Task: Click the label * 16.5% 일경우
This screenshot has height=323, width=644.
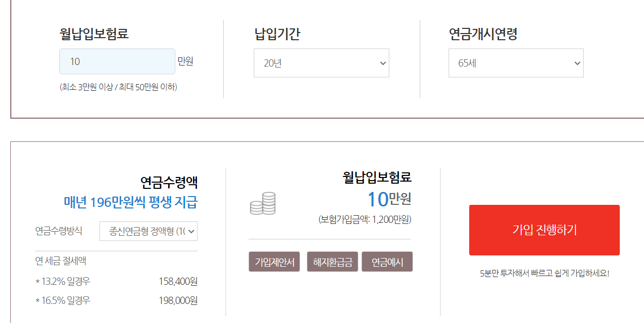Action: 62,300
